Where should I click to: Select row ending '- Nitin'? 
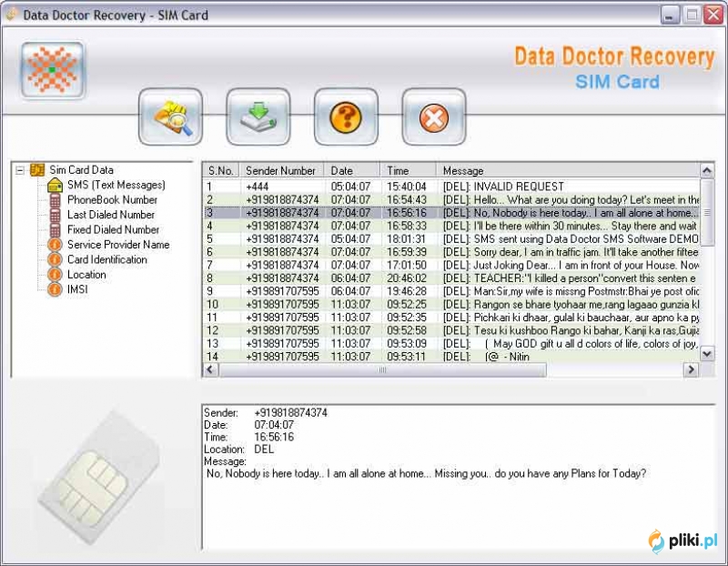[451, 357]
